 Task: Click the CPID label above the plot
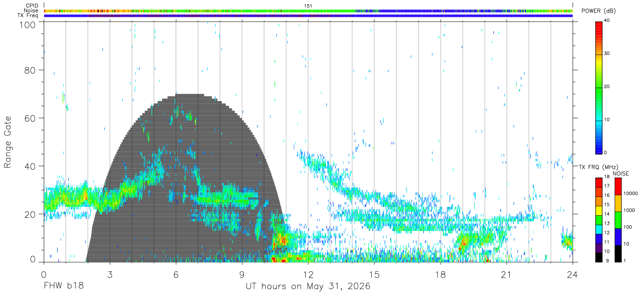tap(32, 5)
